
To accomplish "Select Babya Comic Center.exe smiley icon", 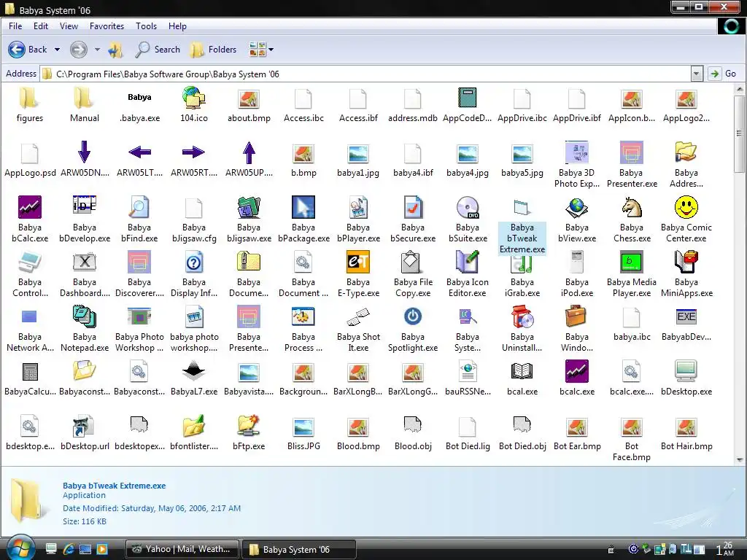I will pyautogui.click(x=686, y=208).
